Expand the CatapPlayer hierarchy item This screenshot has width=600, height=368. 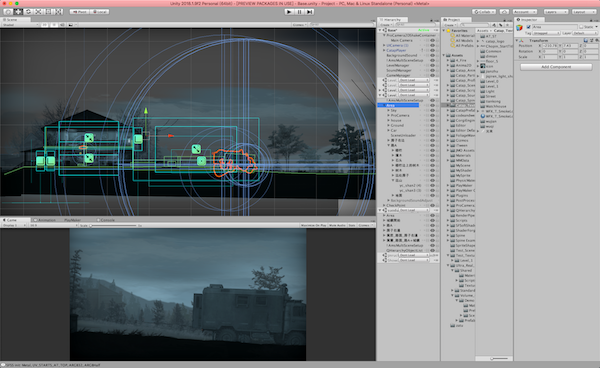point(384,50)
